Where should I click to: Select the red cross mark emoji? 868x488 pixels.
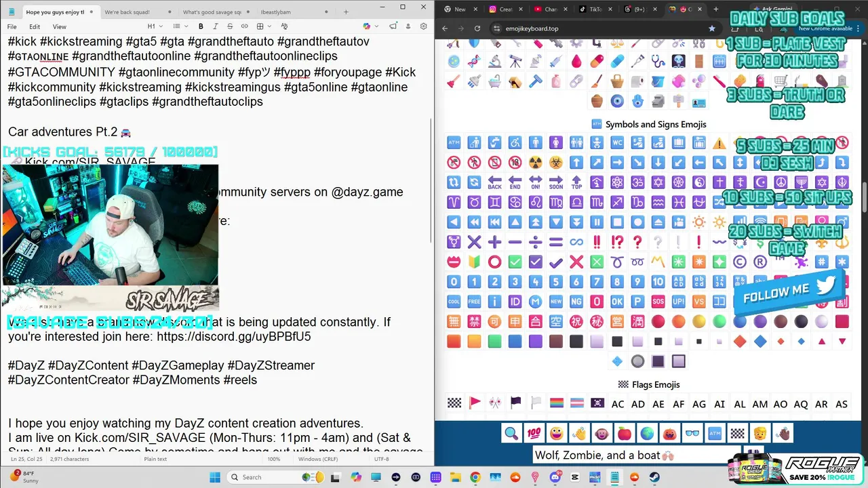[576, 262]
